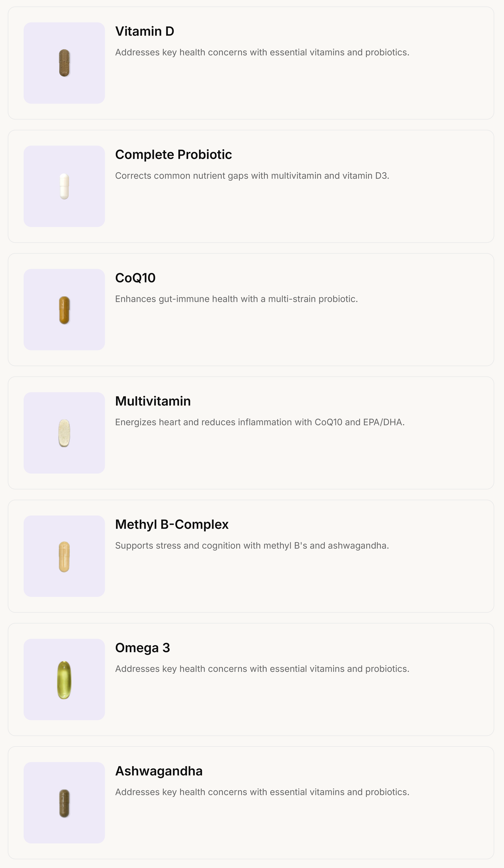The width and height of the screenshot is (504, 868).
Task: Click the multi-strain probiotic description text
Action: pos(236,299)
